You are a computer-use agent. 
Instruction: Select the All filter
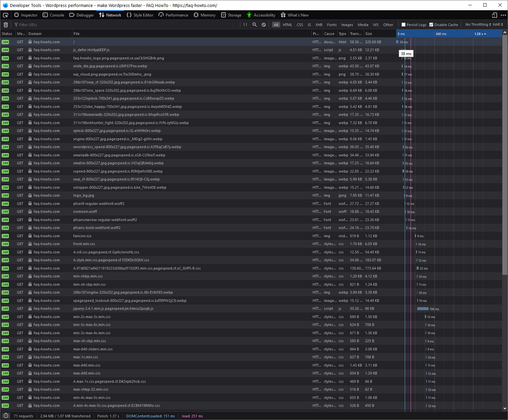pyautogui.click(x=276, y=25)
